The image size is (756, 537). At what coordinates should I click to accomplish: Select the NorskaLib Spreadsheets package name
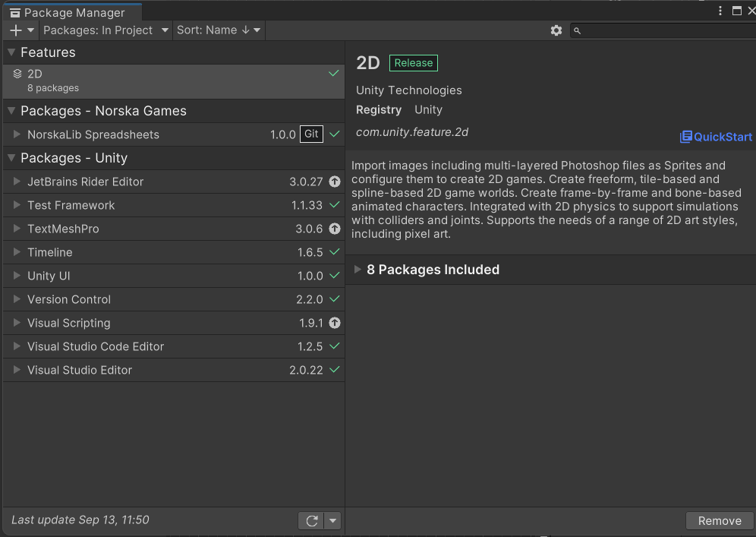(93, 134)
